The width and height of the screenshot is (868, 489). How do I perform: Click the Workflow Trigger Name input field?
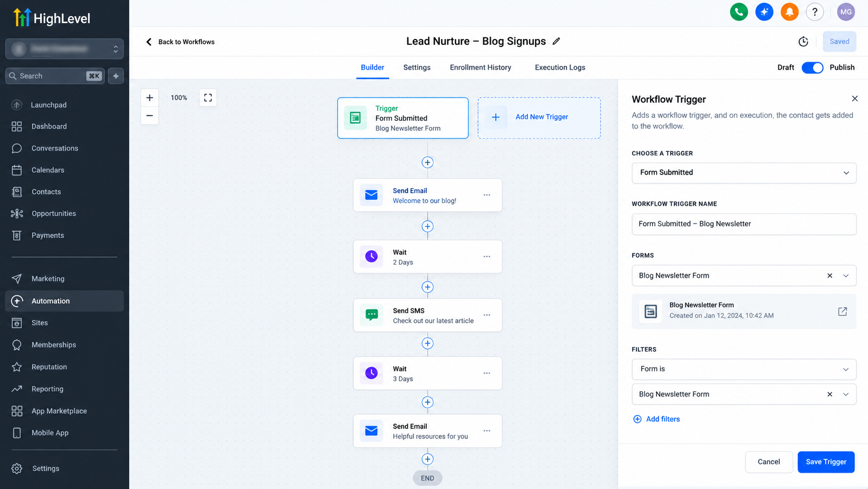744,224
